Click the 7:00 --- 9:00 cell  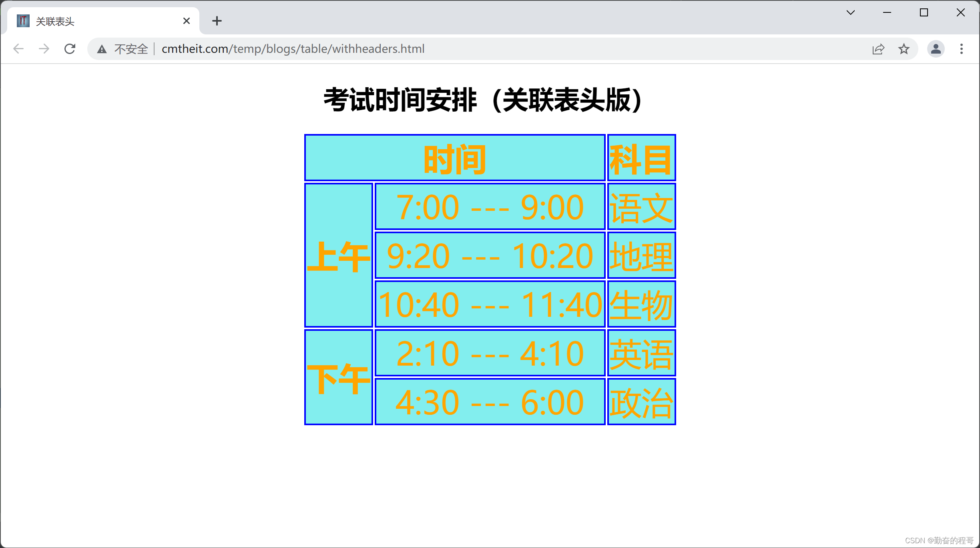click(x=490, y=207)
